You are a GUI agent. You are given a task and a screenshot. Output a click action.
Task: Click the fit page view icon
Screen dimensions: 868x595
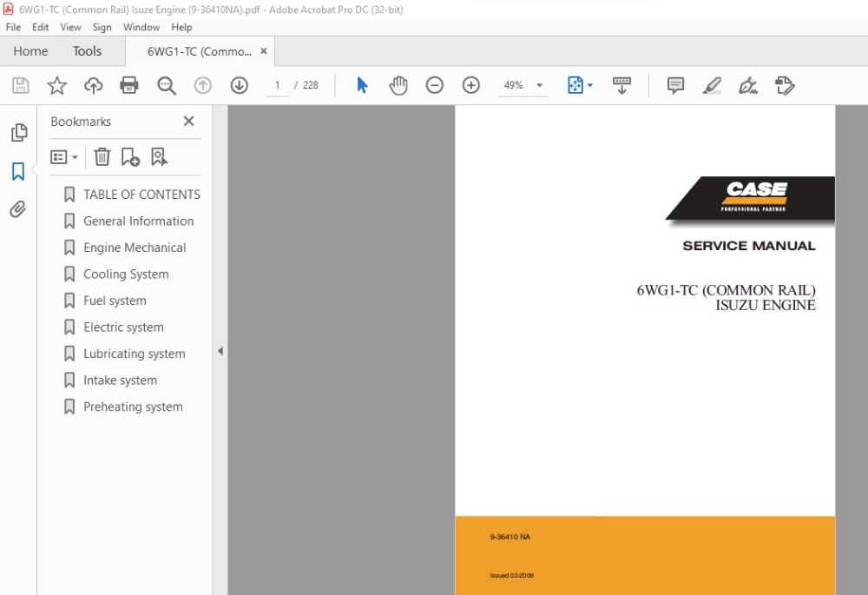(575, 85)
